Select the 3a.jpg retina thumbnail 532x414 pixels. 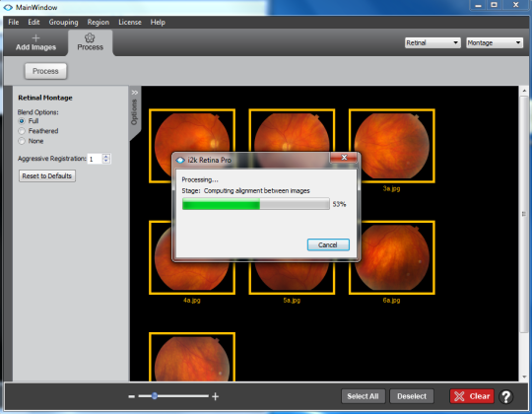tap(392, 146)
